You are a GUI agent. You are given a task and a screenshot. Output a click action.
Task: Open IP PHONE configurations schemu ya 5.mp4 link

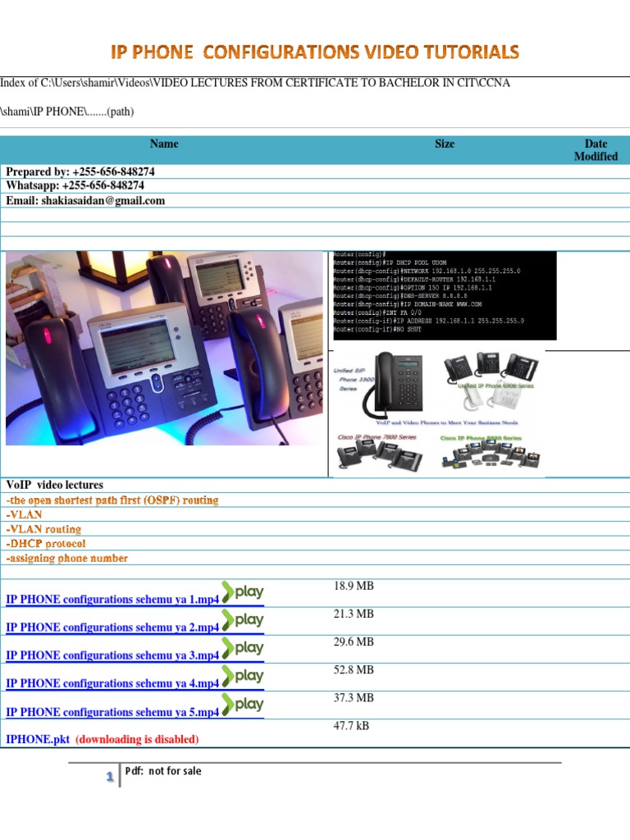pos(112,712)
